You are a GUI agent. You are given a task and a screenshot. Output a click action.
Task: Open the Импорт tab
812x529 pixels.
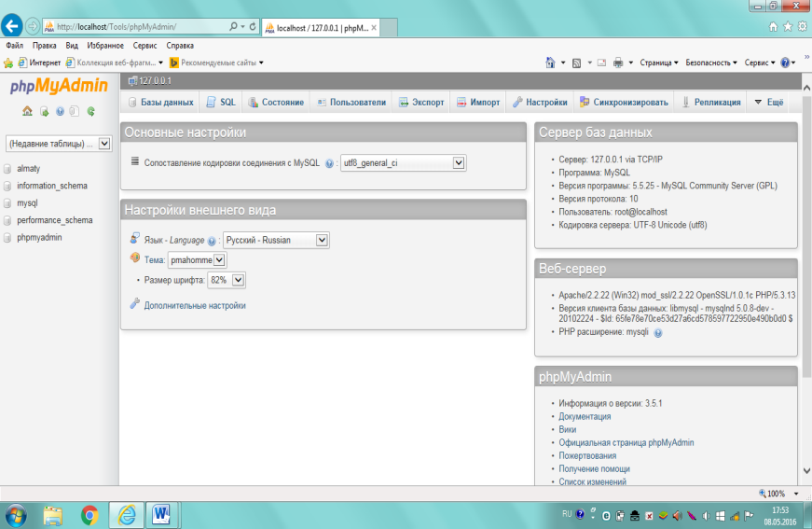click(478, 102)
